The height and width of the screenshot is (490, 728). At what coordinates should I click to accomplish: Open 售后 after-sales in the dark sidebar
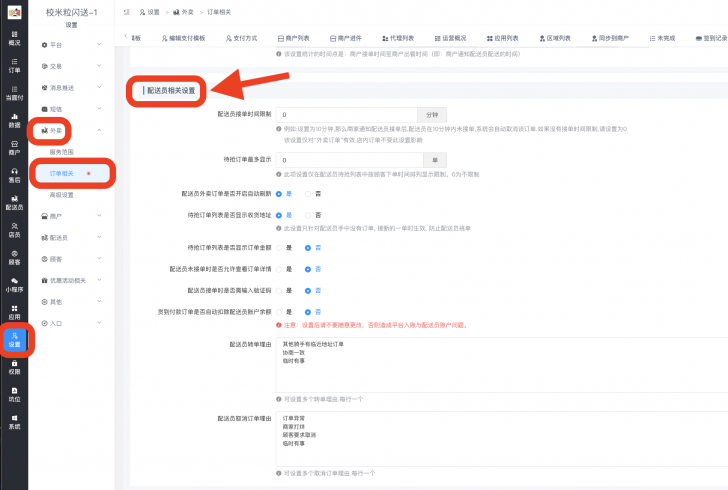14,175
